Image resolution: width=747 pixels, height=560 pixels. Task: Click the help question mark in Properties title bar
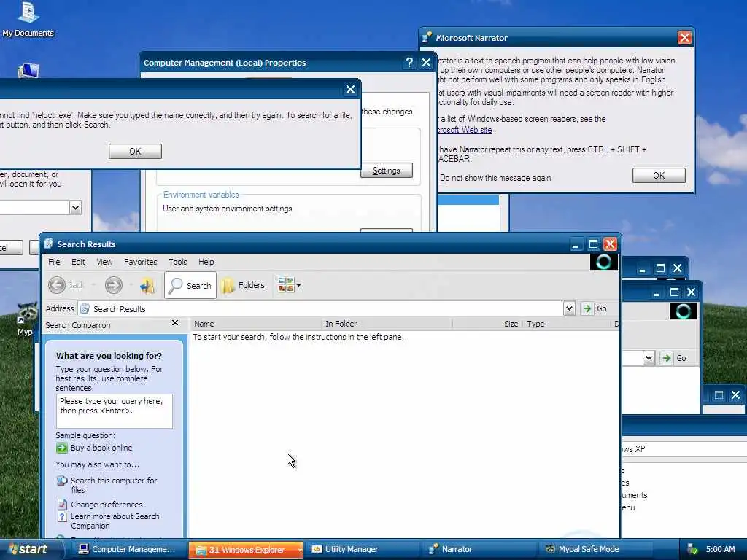pos(409,63)
